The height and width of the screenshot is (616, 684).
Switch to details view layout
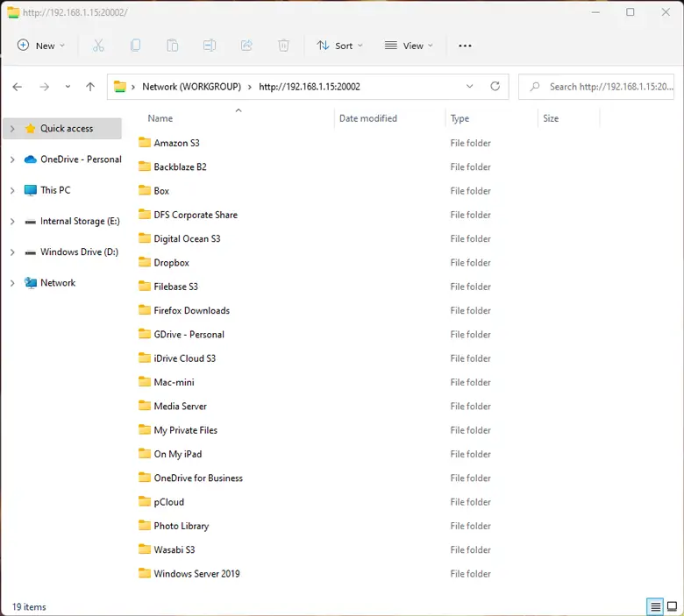(x=655, y=606)
